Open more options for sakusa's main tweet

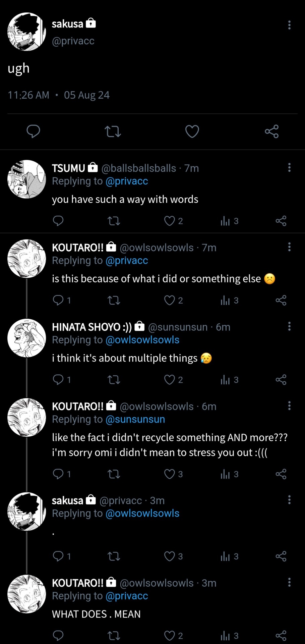pos(289,25)
